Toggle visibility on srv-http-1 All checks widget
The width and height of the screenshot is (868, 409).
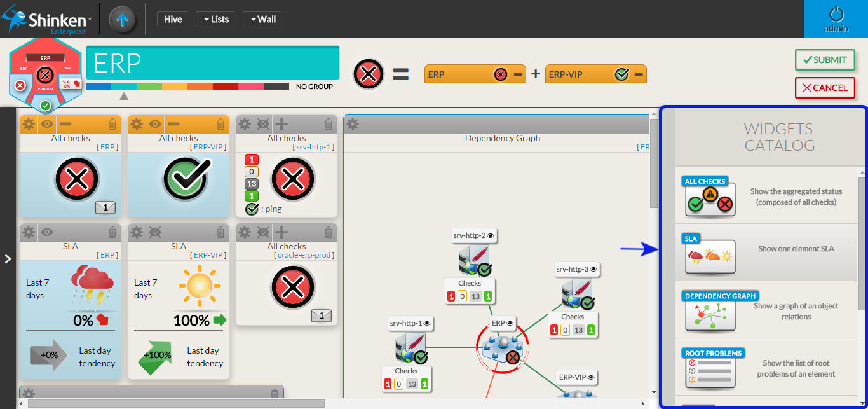pos(263,124)
